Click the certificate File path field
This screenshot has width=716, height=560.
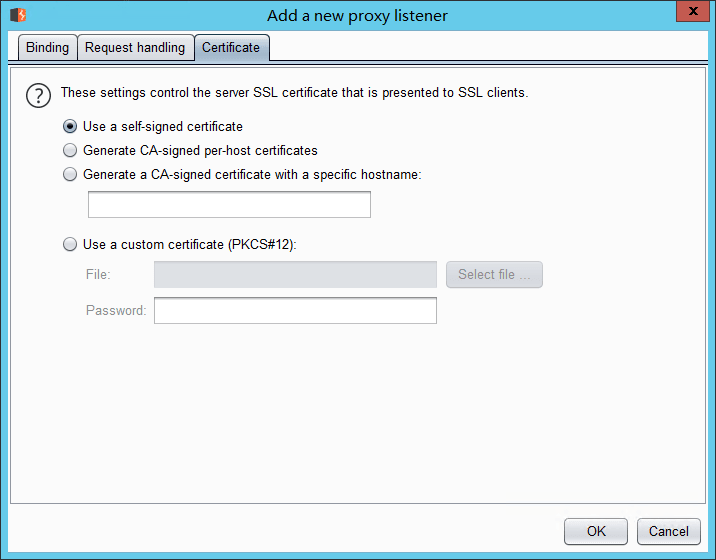point(295,275)
